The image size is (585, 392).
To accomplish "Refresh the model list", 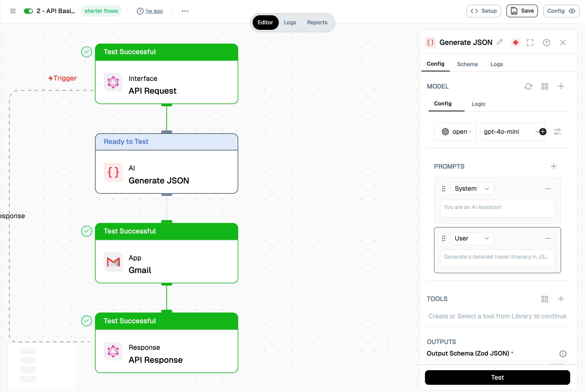I will tap(528, 86).
